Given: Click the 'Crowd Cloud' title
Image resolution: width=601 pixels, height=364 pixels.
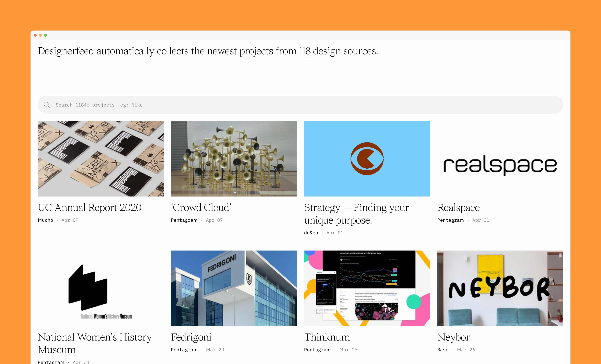Looking at the screenshot, I should click(201, 208).
